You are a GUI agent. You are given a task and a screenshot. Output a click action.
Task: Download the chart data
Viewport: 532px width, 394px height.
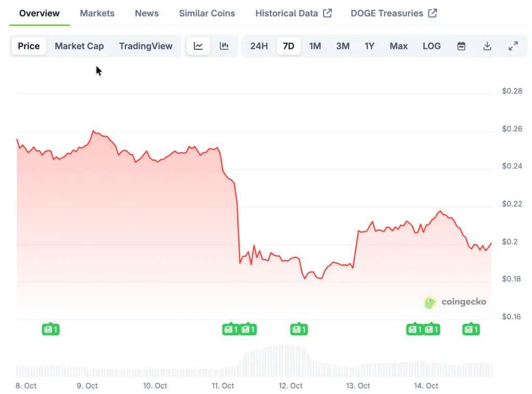[x=487, y=46]
